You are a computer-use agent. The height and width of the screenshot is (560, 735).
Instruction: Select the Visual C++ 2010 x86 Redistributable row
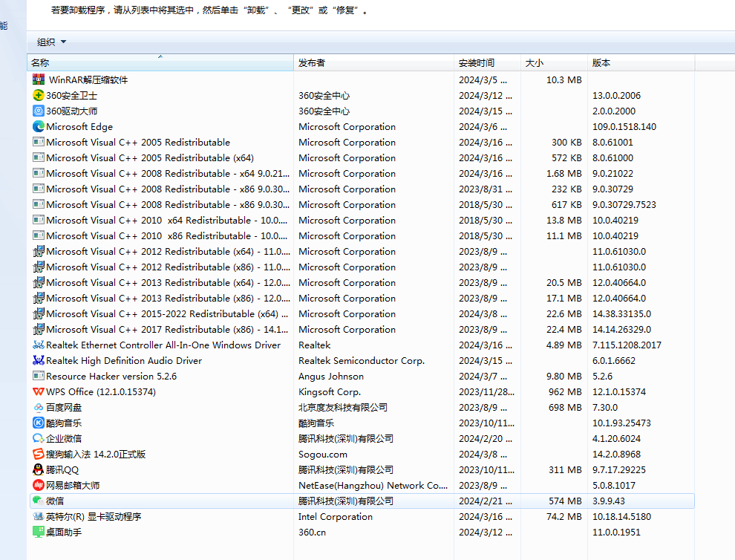coord(362,236)
